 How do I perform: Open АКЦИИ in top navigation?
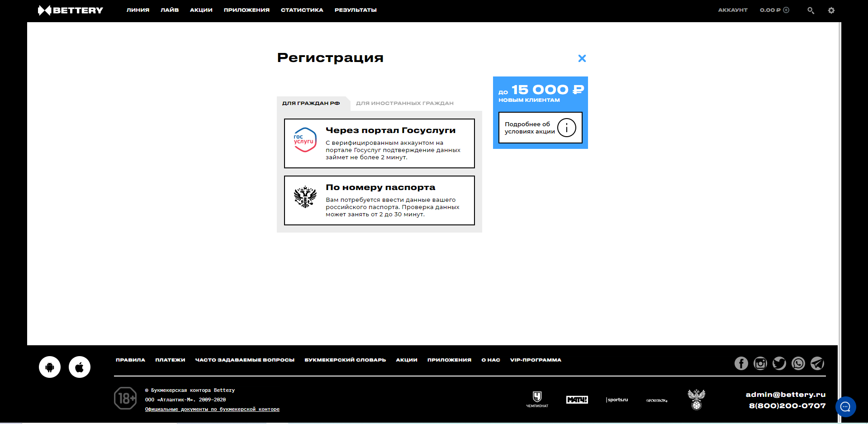201,10
